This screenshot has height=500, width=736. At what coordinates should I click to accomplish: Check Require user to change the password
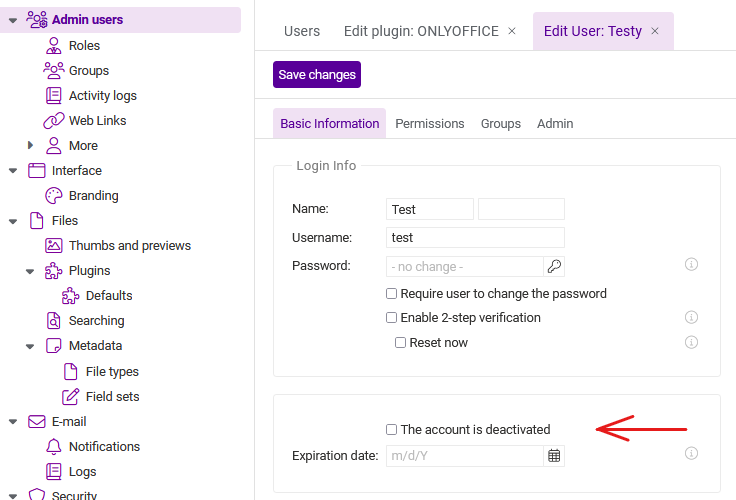(x=391, y=293)
